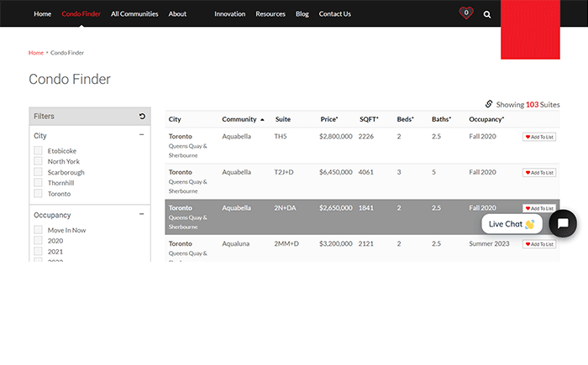Click the search magnifier icon
Screen dimensions: 588x365
(x=487, y=14)
